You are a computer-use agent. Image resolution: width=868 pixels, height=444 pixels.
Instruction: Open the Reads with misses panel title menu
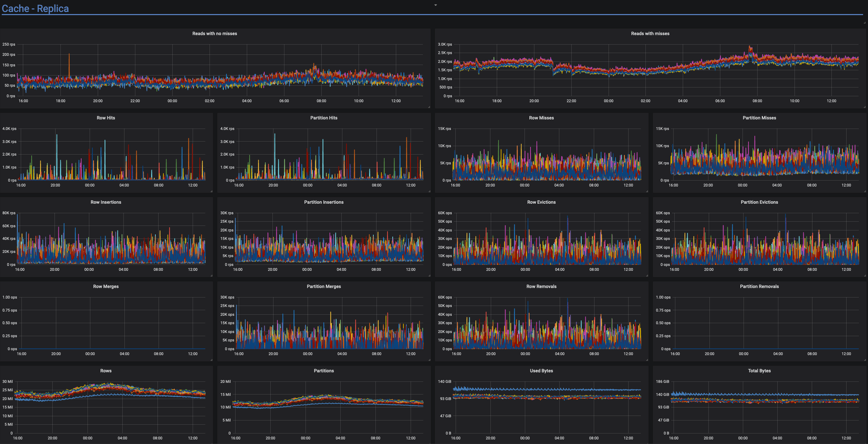650,34
